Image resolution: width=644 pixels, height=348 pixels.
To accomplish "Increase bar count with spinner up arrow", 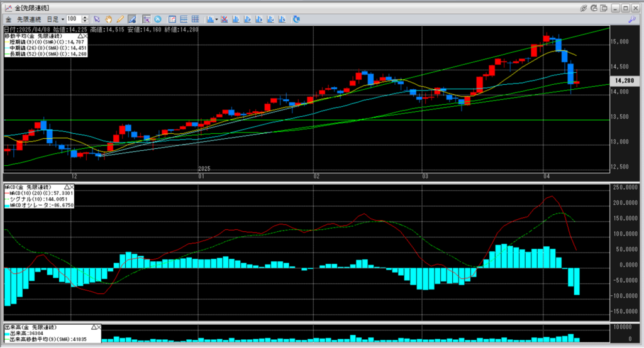I will pos(87,18).
